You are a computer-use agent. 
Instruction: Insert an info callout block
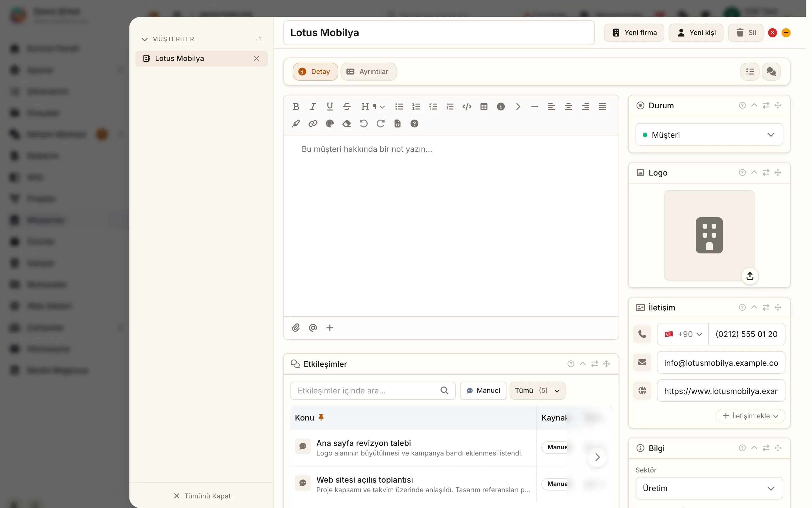(501, 106)
